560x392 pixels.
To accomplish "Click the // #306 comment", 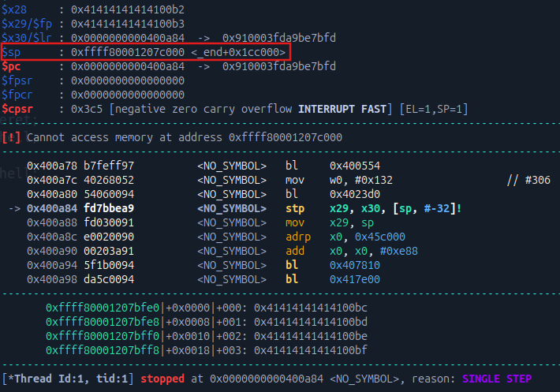I will [x=528, y=180].
